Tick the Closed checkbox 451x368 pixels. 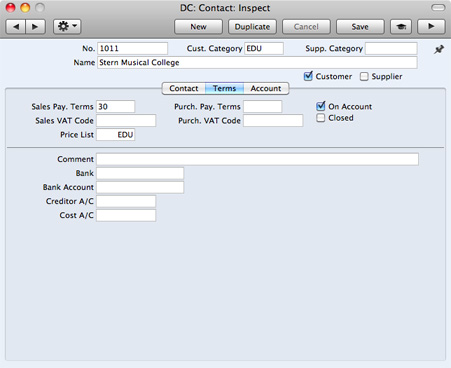coord(320,118)
